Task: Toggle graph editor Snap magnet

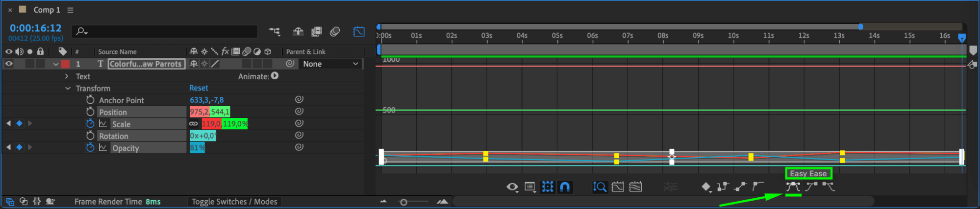Action: tap(565, 187)
